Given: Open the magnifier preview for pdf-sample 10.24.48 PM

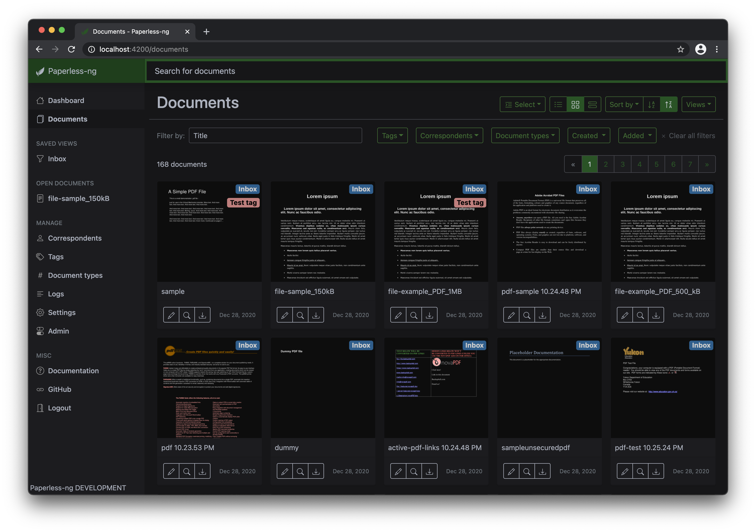Looking at the screenshot, I should (527, 315).
